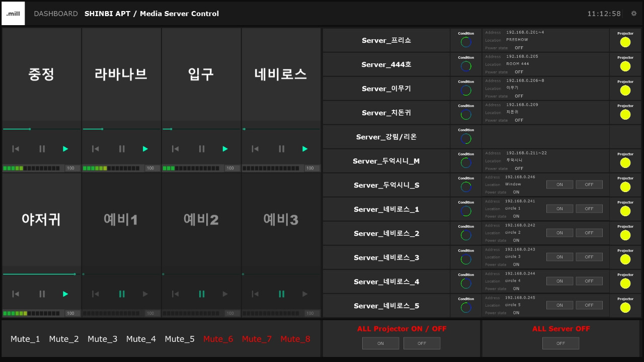Click OFF under ALL Server OFF
Screen dimensions: 644x362
tap(560, 343)
